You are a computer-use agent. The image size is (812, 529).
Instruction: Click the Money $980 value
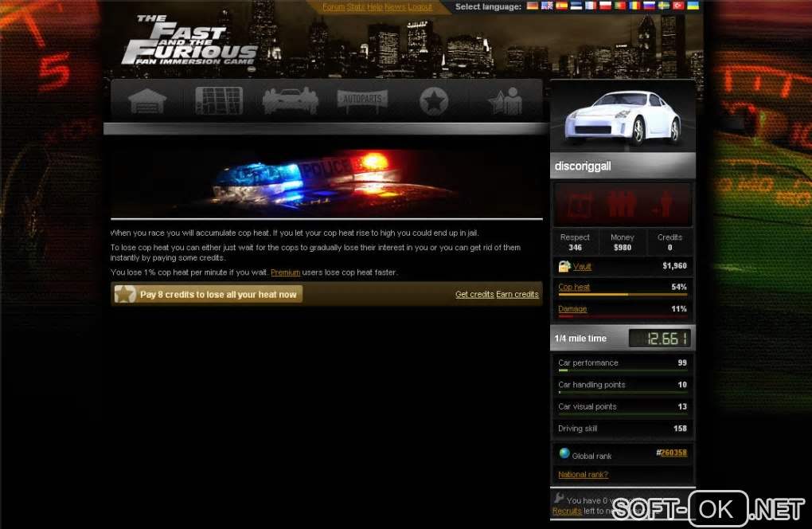coord(623,248)
